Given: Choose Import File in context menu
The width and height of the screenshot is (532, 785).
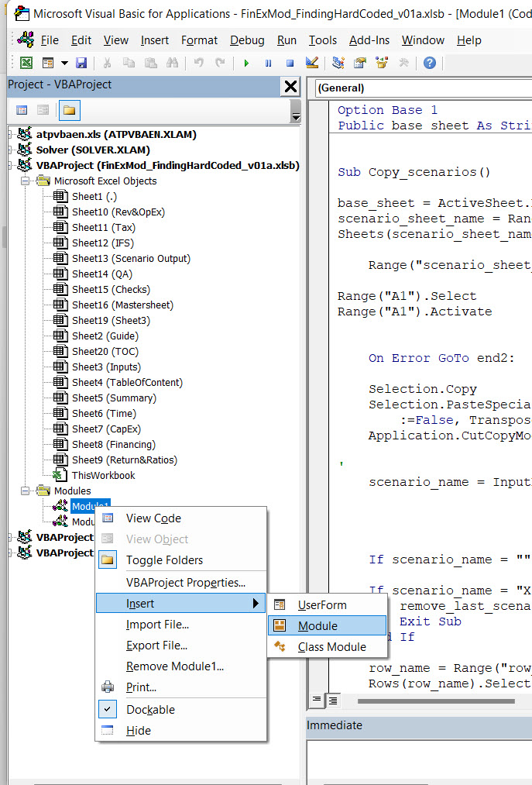Looking at the screenshot, I should 180,625.
